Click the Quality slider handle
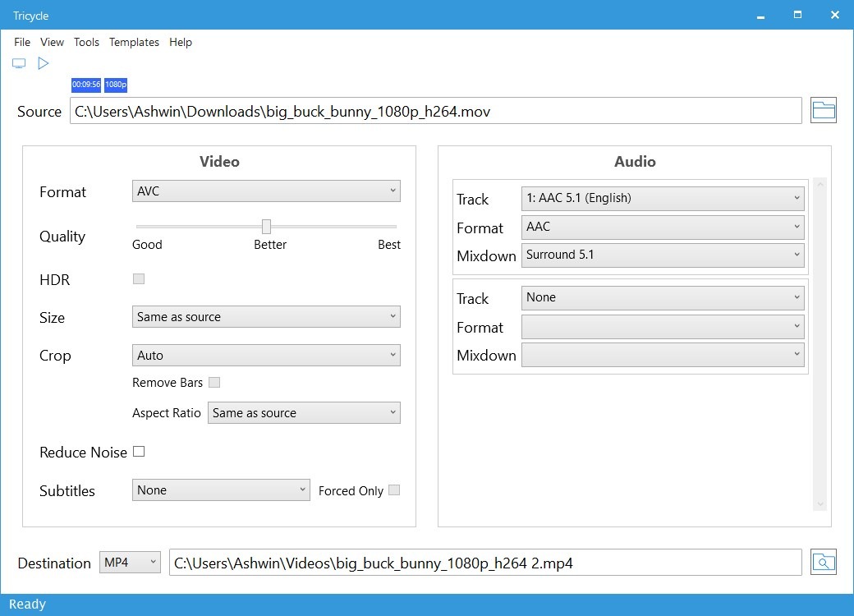 pos(266,227)
